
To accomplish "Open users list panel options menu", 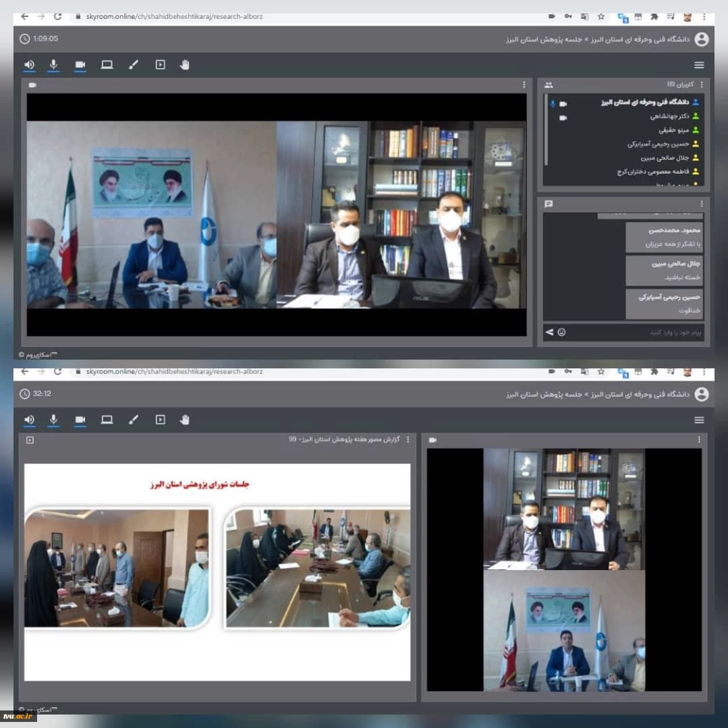I will tap(702, 84).
